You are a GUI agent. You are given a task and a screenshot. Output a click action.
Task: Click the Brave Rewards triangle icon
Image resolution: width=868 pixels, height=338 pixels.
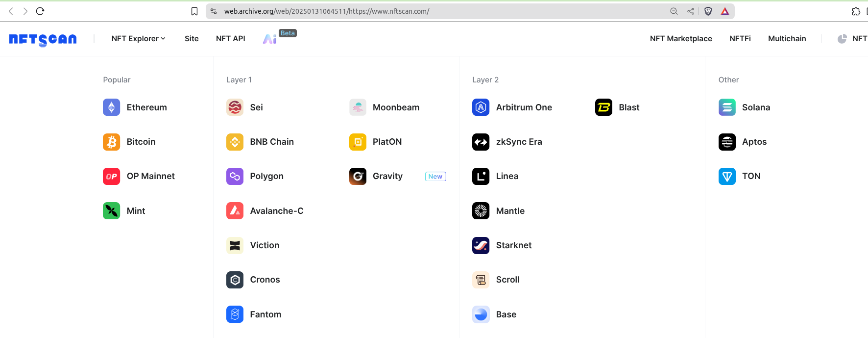725,11
